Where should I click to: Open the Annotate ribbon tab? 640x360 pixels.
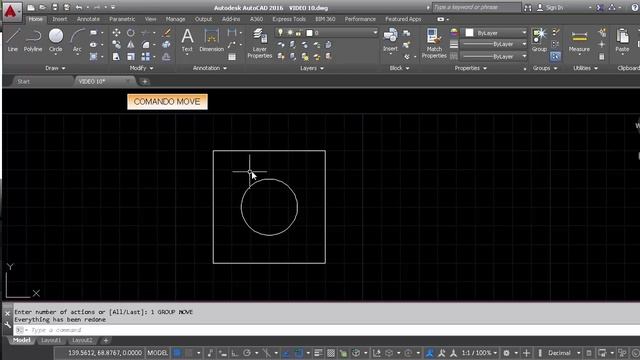click(88, 19)
